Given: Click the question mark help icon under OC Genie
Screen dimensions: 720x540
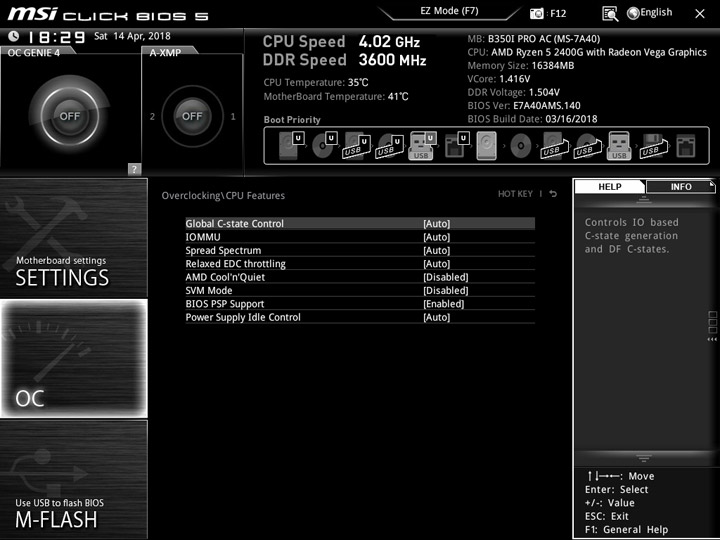Looking at the screenshot, I should click(134, 169).
